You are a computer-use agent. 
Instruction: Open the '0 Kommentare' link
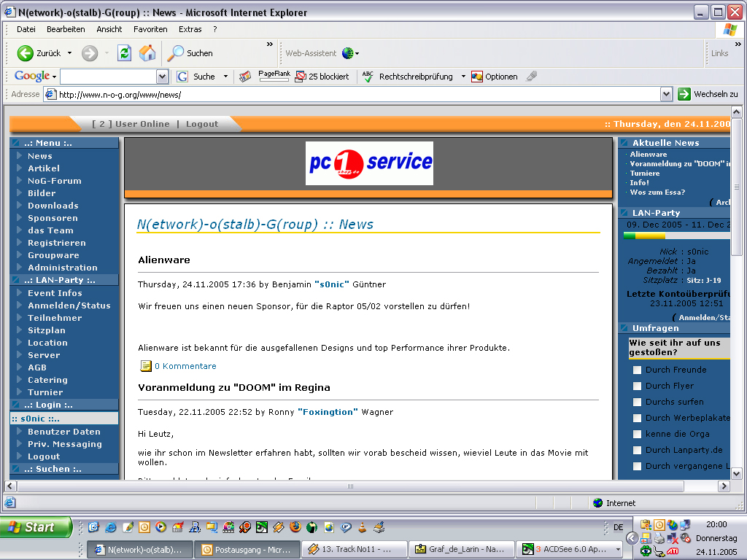coord(185,366)
